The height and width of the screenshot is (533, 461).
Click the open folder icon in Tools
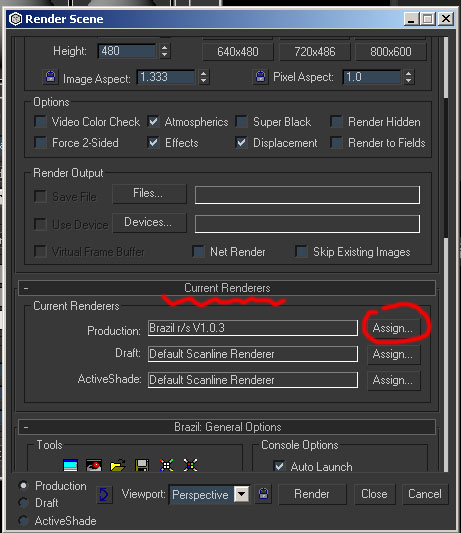(x=118, y=465)
